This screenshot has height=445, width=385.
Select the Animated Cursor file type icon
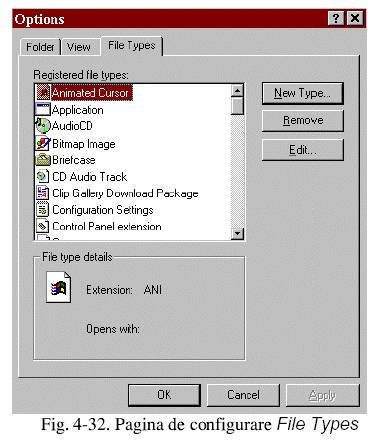point(43,93)
